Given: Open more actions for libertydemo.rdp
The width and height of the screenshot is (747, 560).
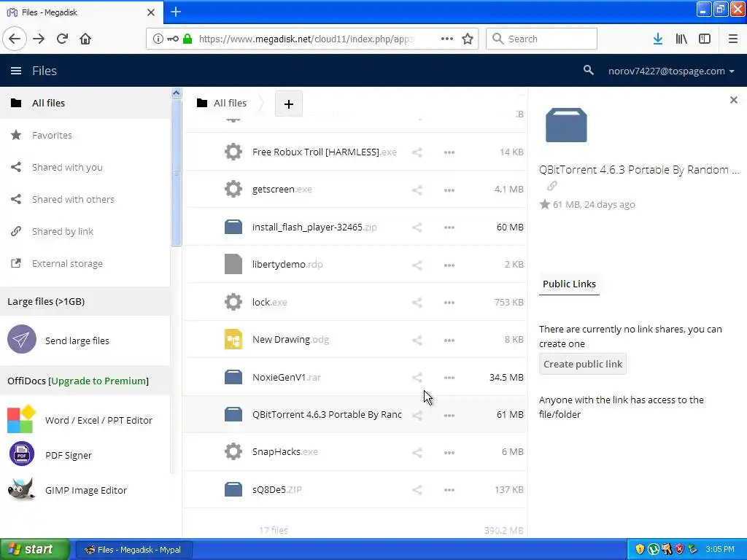Looking at the screenshot, I should pos(449,265).
